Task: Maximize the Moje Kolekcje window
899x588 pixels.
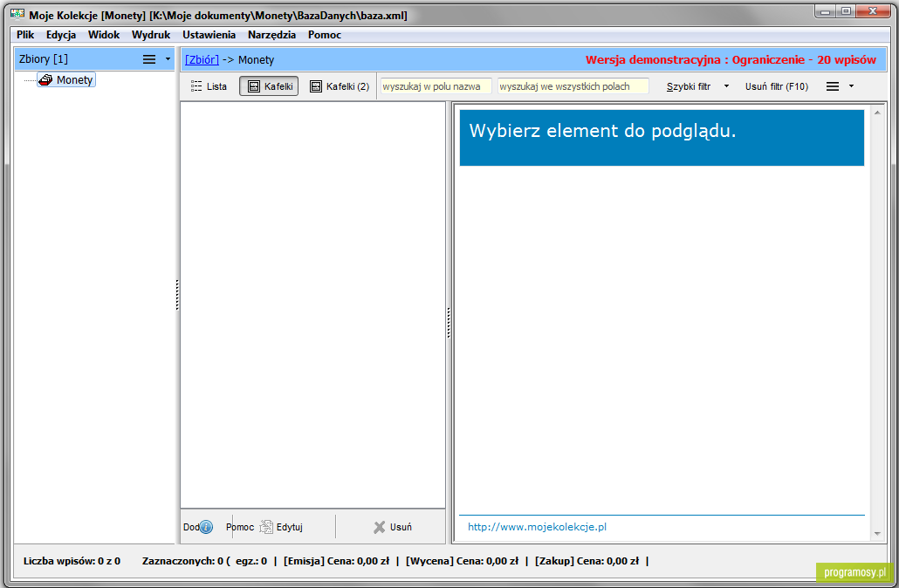Action: click(847, 10)
